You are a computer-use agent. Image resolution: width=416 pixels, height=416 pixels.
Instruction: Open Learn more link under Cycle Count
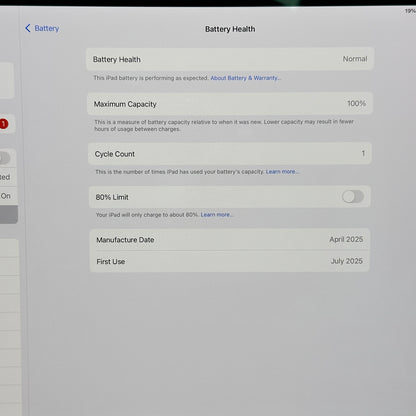pyautogui.click(x=282, y=172)
